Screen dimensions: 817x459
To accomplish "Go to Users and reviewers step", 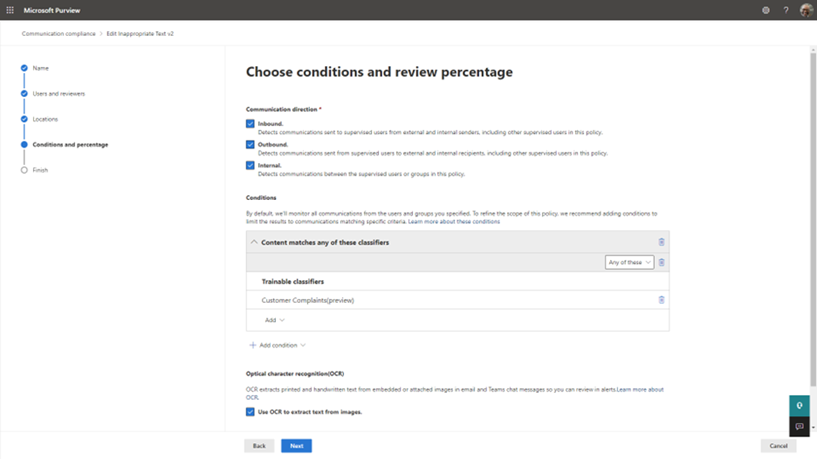I will (58, 94).
